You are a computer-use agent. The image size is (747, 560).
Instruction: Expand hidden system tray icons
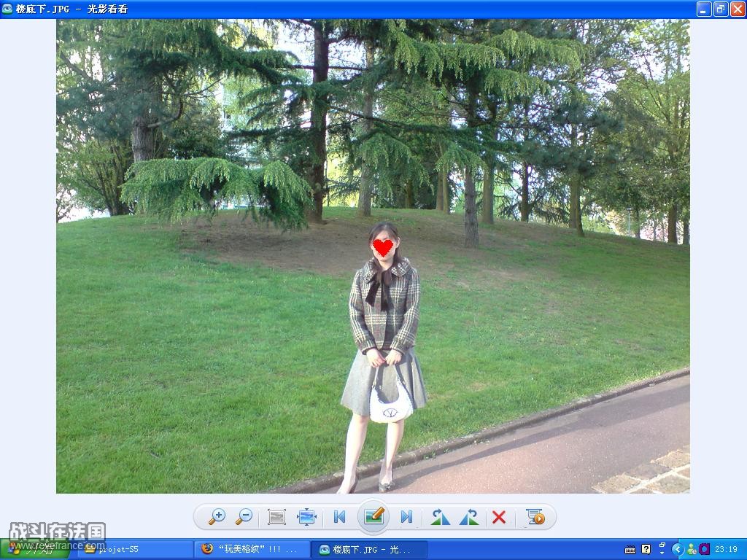pyautogui.click(x=678, y=550)
